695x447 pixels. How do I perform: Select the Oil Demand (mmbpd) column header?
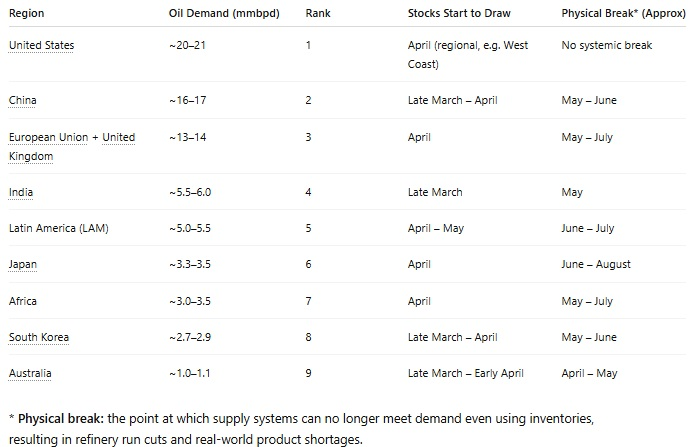coord(224,13)
